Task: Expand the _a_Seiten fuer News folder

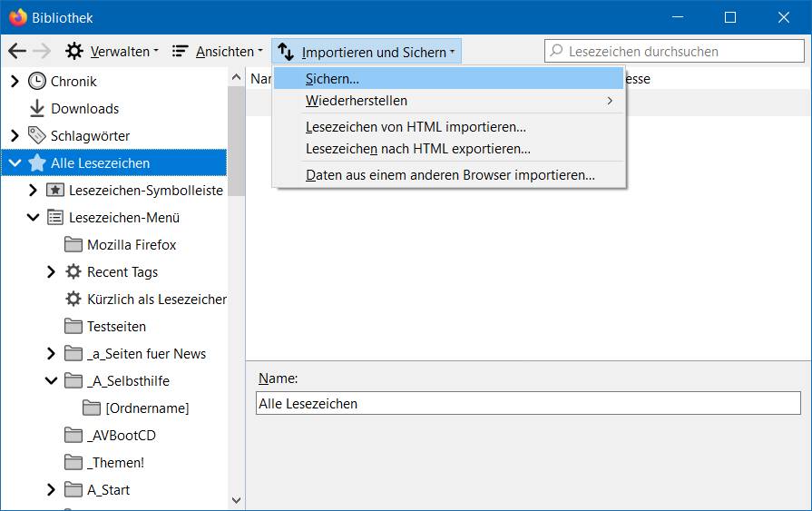Action: [51, 354]
